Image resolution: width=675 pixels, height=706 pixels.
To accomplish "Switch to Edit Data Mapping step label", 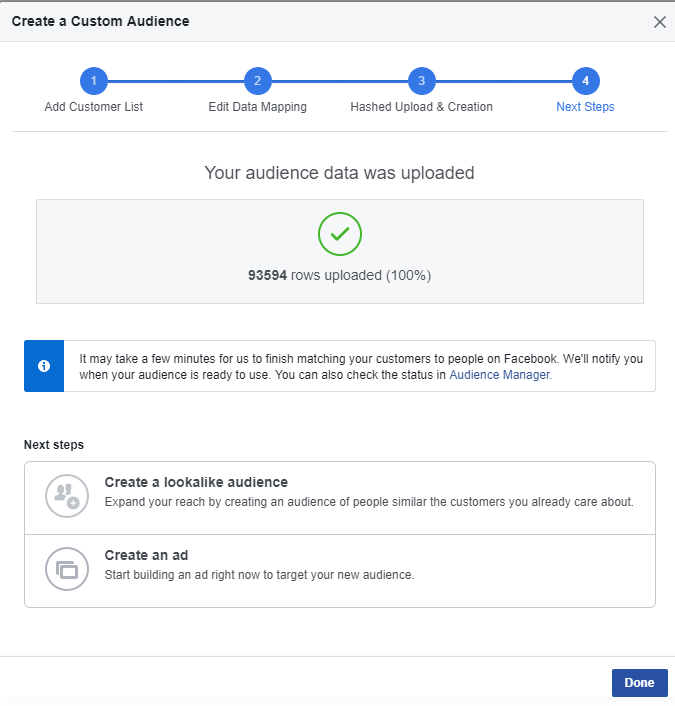I will click(x=257, y=107).
